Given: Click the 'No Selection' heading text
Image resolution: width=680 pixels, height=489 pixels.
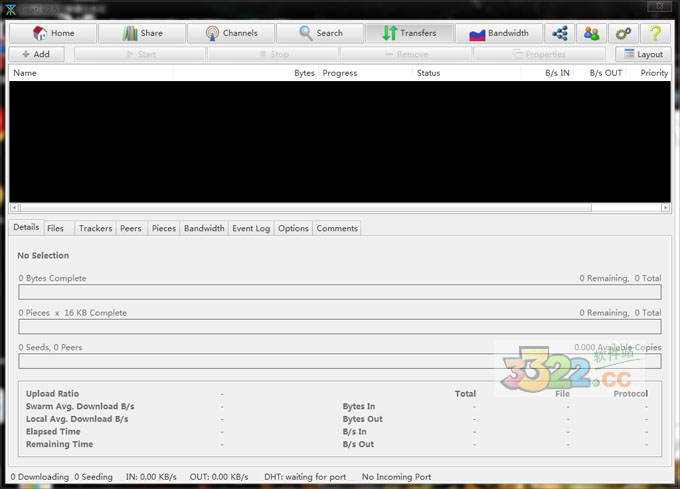Looking at the screenshot, I should point(43,255).
